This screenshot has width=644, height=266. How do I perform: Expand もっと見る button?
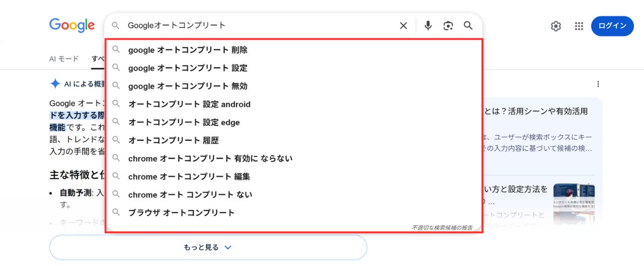coord(208,247)
